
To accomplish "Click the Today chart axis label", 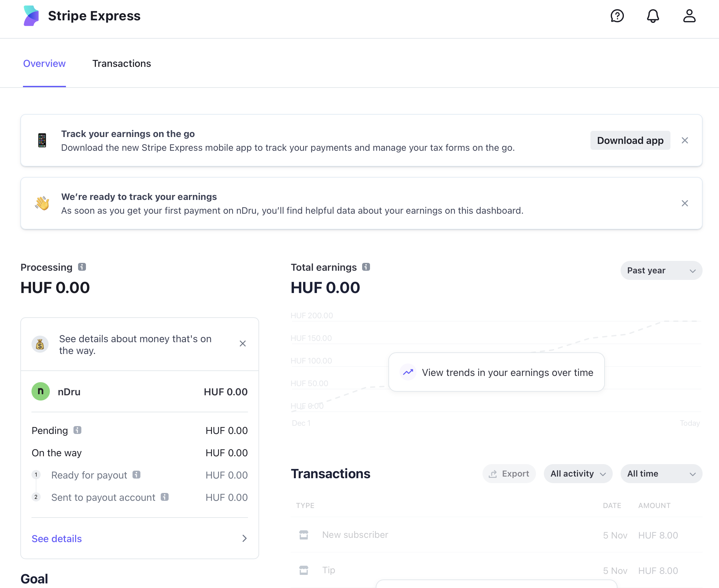I will click(x=690, y=423).
